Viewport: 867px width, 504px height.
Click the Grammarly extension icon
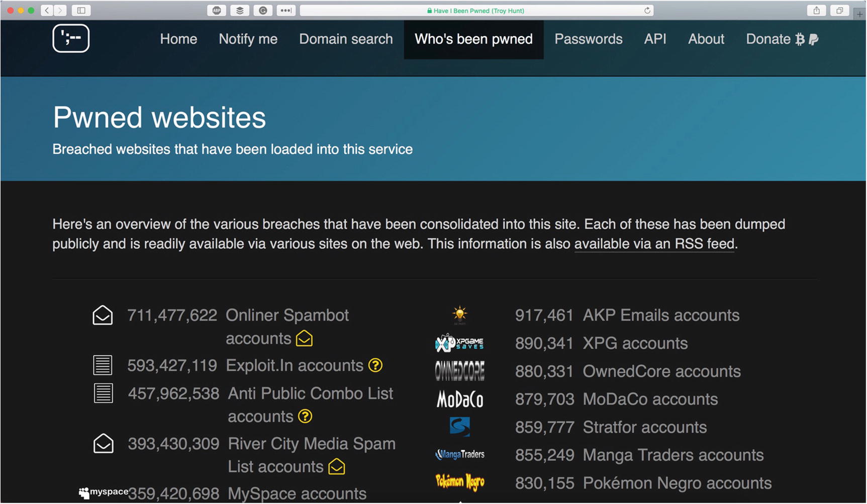pos(263,10)
